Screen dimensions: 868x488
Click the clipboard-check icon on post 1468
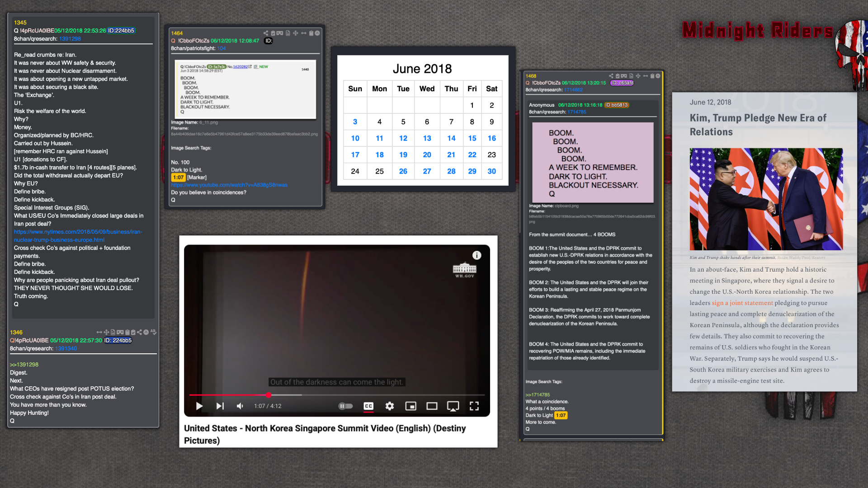pos(618,76)
